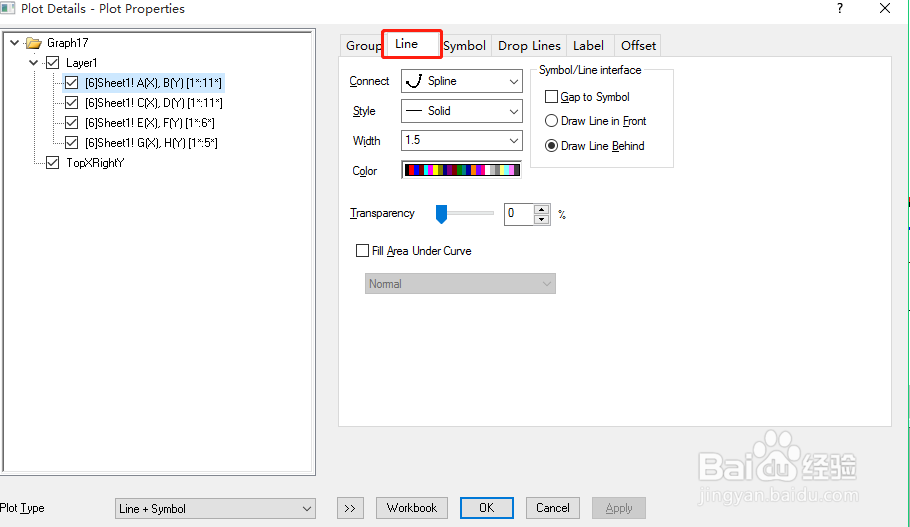Switch to the Line tab
The width and height of the screenshot is (910, 527).
pos(411,44)
